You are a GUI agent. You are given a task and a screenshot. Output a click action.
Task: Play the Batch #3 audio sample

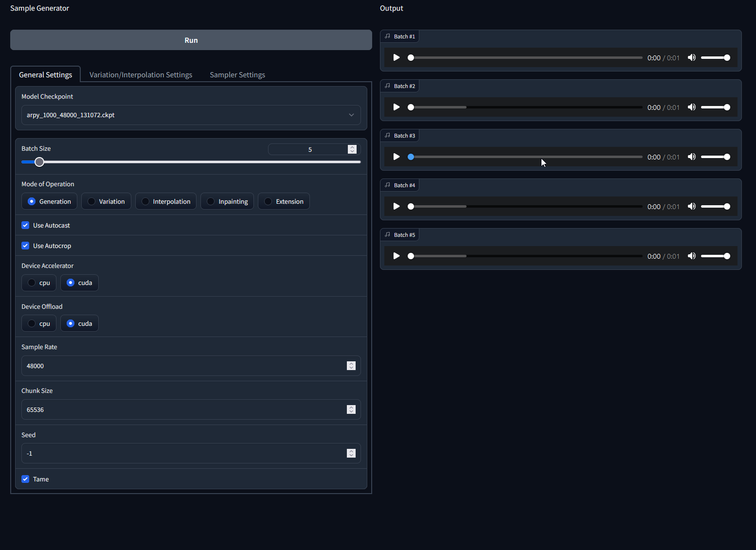click(x=396, y=157)
